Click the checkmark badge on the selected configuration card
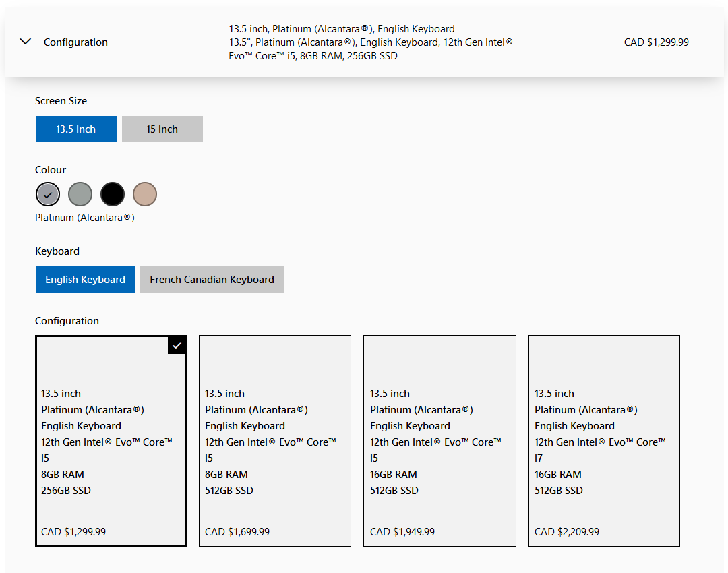728x573 pixels. (177, 345)
